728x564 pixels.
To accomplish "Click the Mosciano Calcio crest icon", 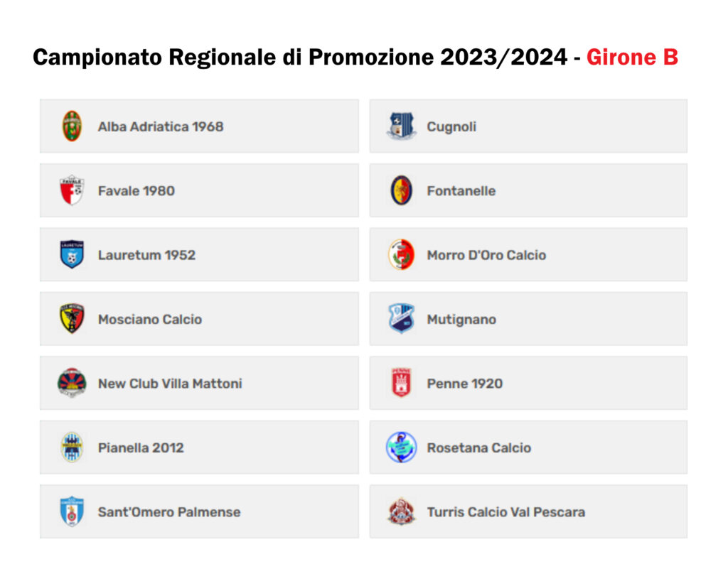I will [x=72, y=319].
